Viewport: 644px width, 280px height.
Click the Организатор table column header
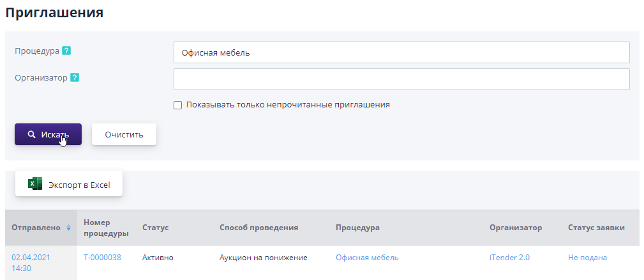point(515,228)
